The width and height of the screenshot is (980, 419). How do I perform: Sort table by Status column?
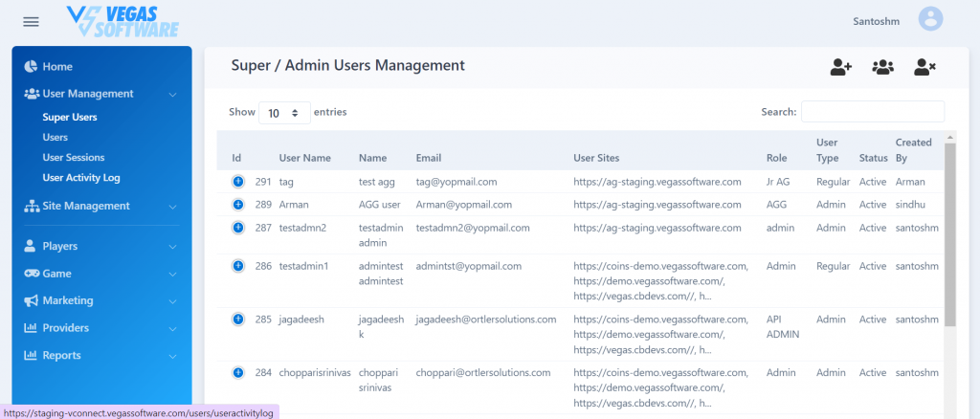[873, 158]
